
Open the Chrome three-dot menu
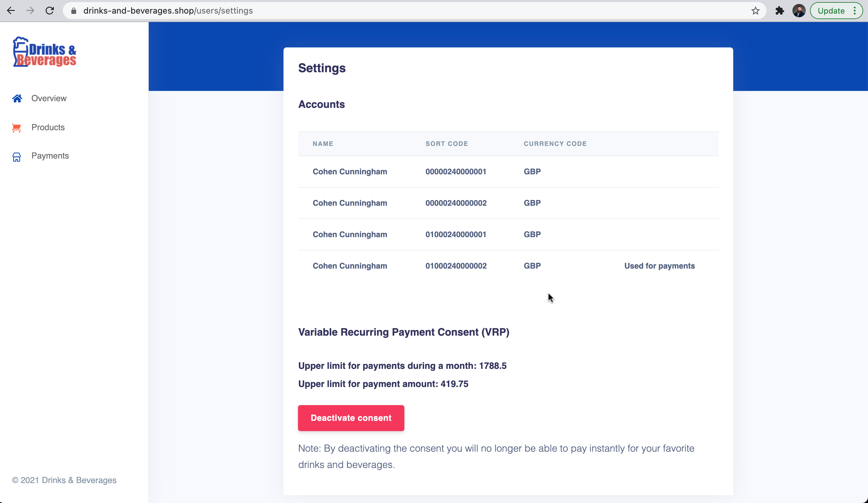click(x=855, y=11)
